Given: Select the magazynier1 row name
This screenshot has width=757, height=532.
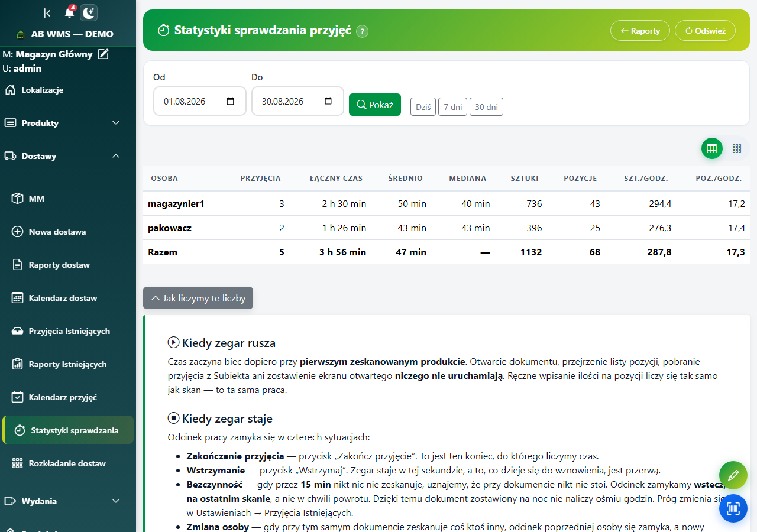Looking at the screenshot, I should [176, 203].
